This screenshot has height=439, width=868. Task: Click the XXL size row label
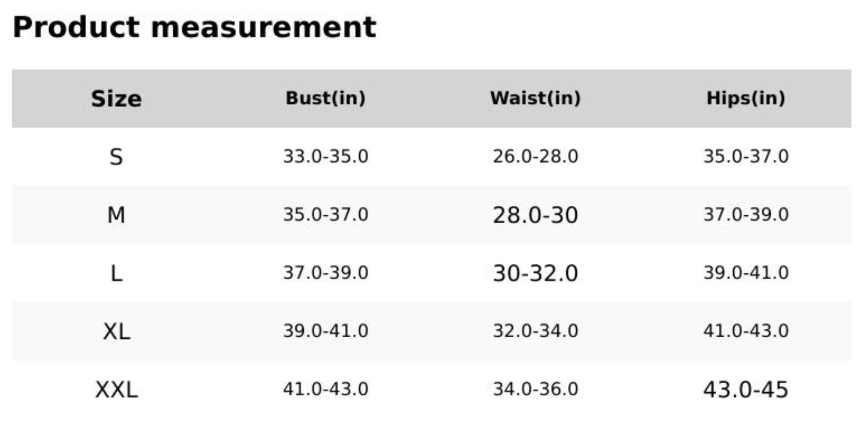click(x=116, y=389)
